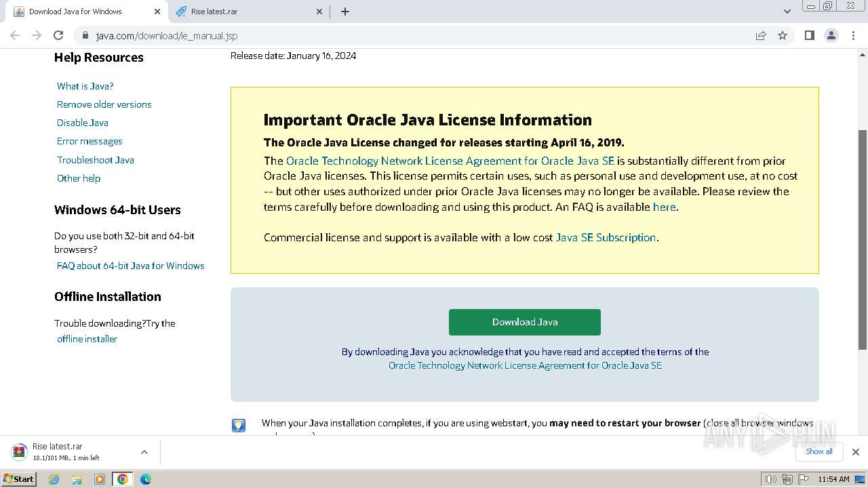
Task: Click the system clock showing 11:54 AM
Action: point(833,479)
